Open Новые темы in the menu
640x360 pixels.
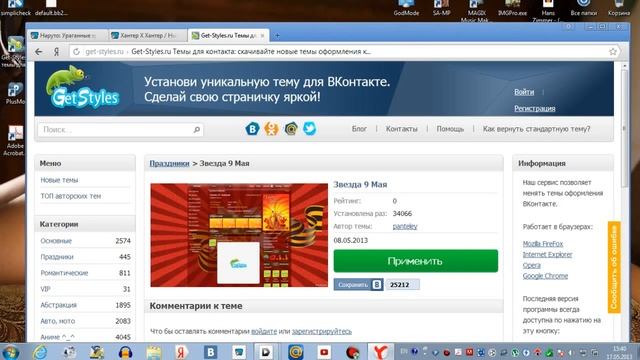[x=59, y=180]
